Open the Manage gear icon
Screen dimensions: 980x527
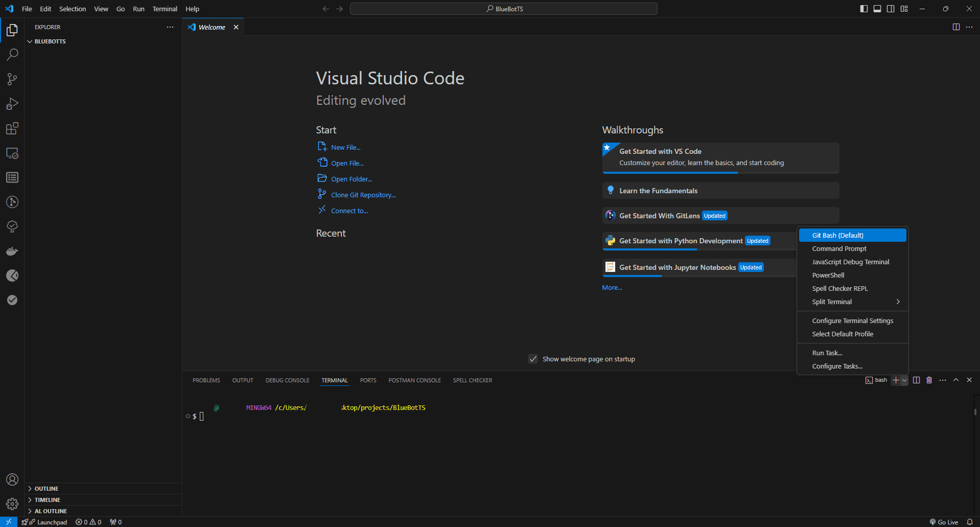click(12, 504)
